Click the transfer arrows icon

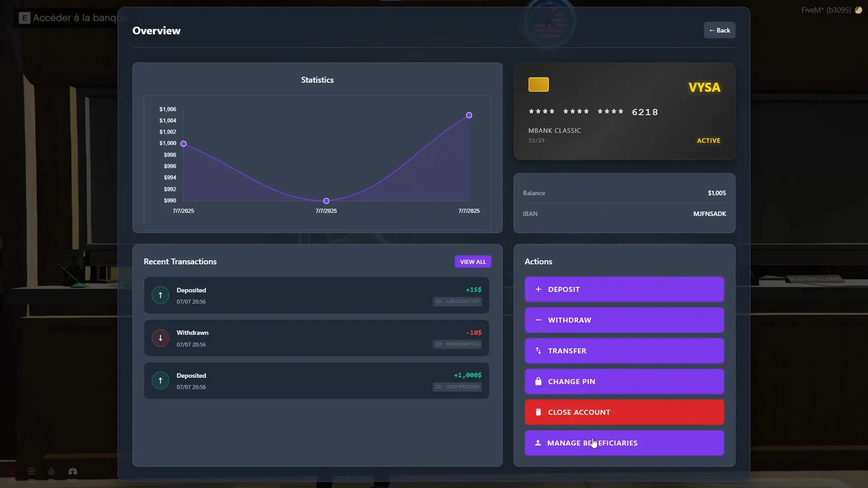coord(538,351)
